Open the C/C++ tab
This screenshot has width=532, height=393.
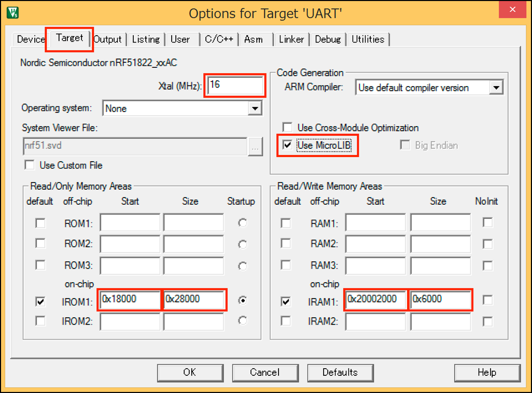click(x=219, y=39)
